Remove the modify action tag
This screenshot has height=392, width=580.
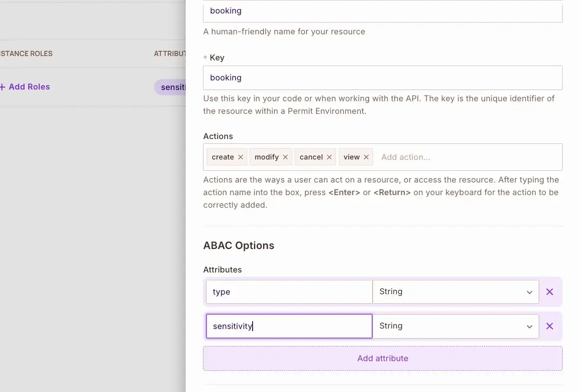click(x=285, y=157)
